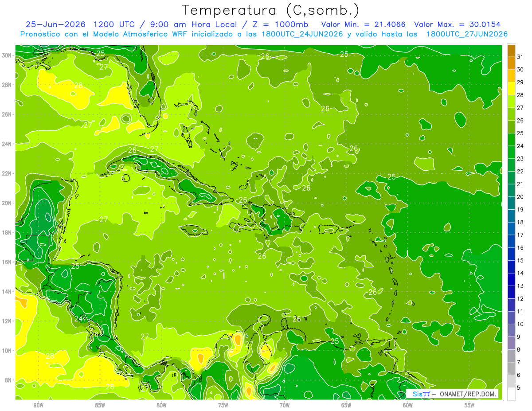Select Valor Min. = 21.4066 text
Image resolution: width=532 pixels, height=411 pixels.
click(x=364, y=24)
